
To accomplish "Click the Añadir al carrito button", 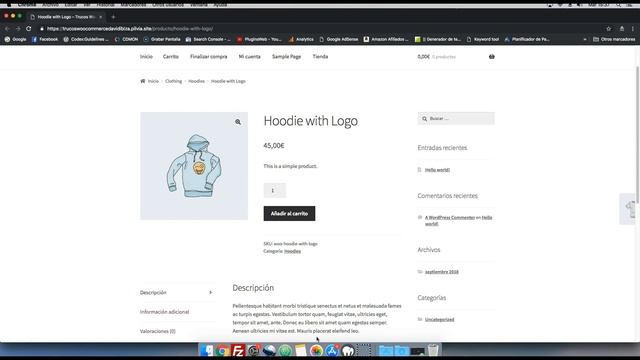I will [x=289, y=213].
